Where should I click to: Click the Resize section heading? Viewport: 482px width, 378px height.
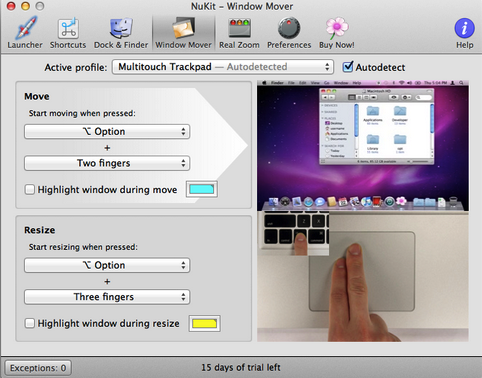pos(40,230)
